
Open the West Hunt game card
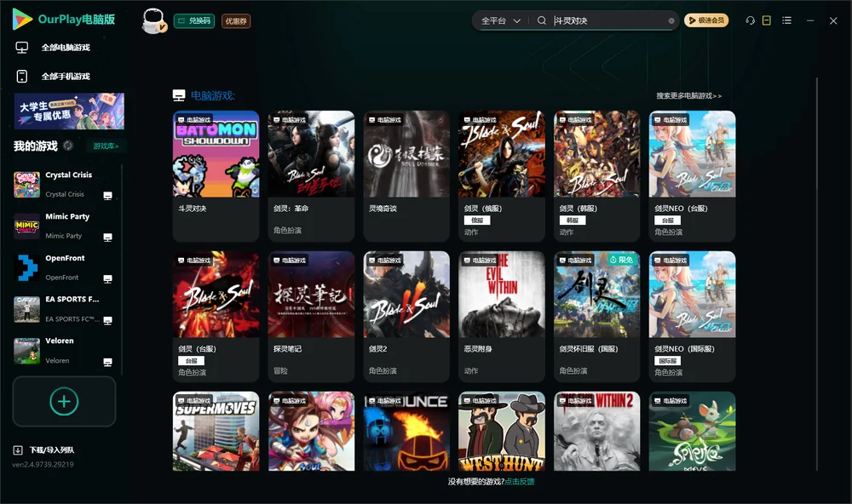pos(502,432)
